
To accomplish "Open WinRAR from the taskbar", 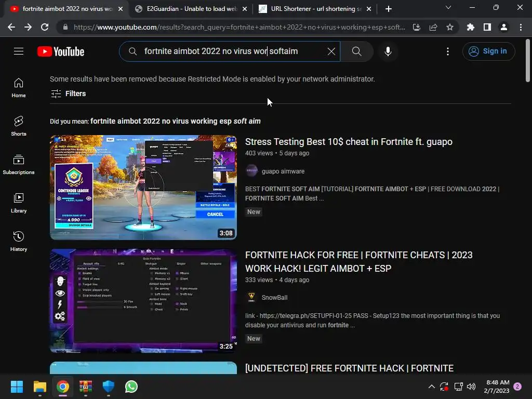I will (86, 387).
